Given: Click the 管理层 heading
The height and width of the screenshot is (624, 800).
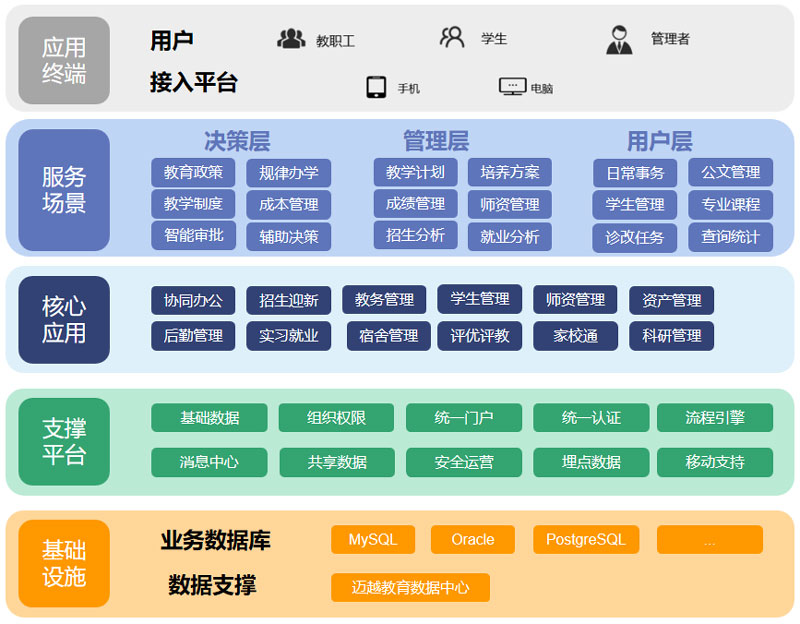Looking at the screenshot, I should pyautogui.click(x=436, y=141).
